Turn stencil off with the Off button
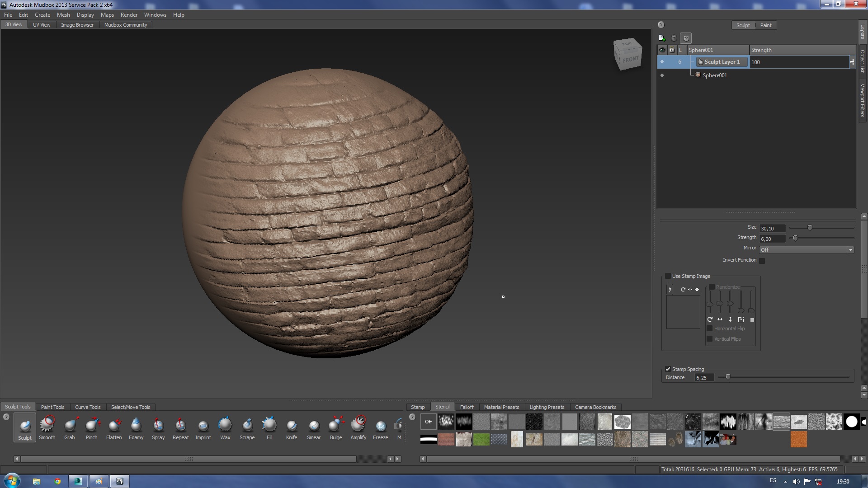This screenshot has width=868, height=488. (x=428, y=422)
